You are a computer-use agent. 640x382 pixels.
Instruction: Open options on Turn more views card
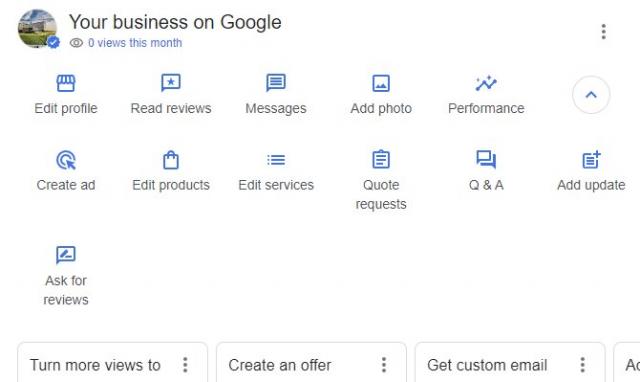[185, 365]
